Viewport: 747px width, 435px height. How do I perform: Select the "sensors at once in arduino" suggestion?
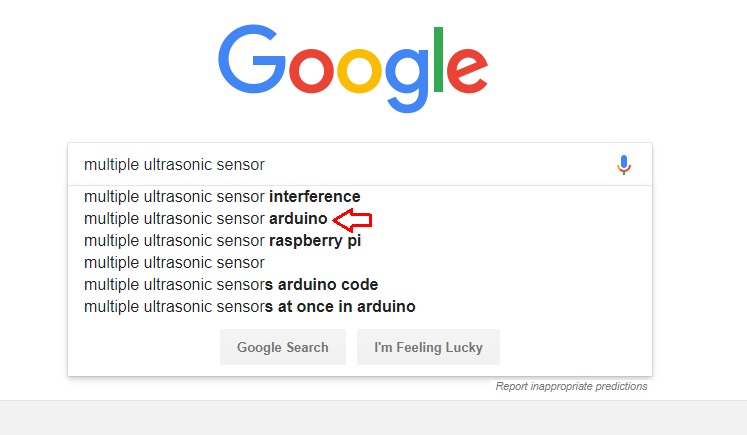pyautogui.click(x=249, y=306)
